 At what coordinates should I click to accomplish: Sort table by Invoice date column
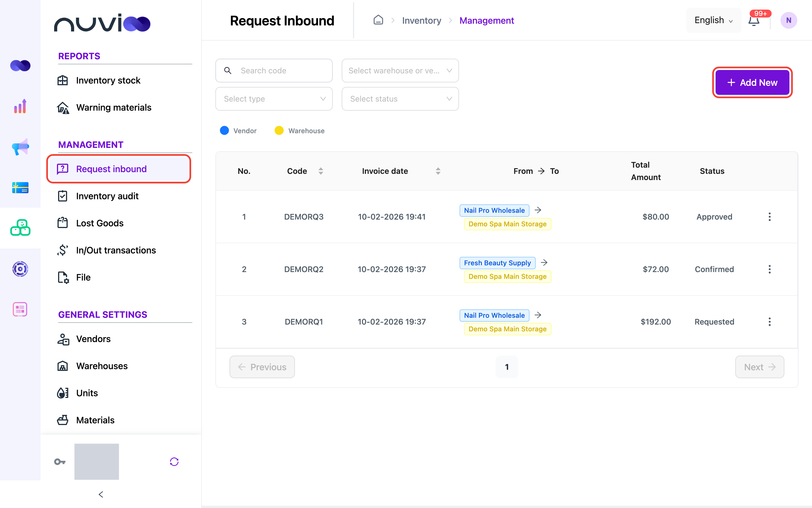point(438,171)
